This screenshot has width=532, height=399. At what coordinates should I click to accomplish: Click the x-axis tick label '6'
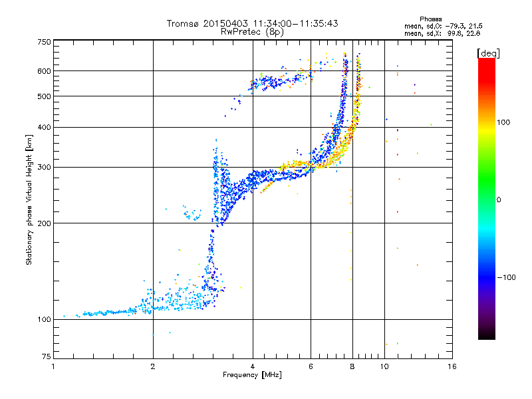(311, 366)
